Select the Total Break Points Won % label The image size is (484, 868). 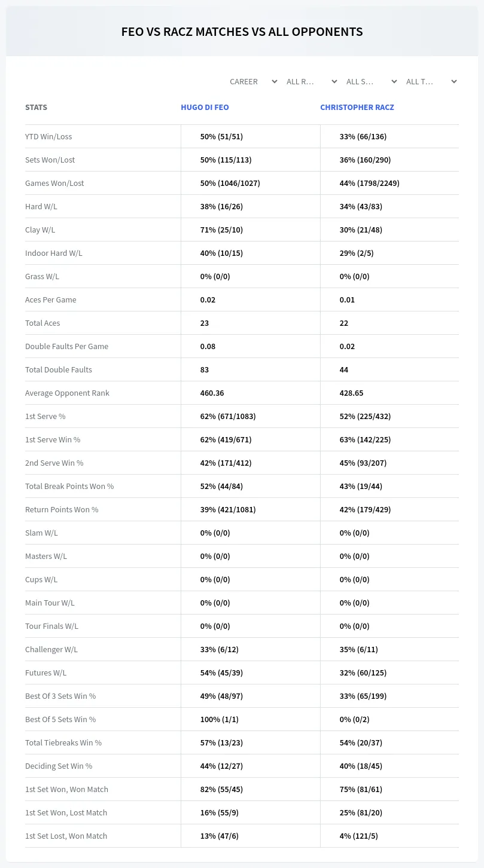(x=69, y=486)
